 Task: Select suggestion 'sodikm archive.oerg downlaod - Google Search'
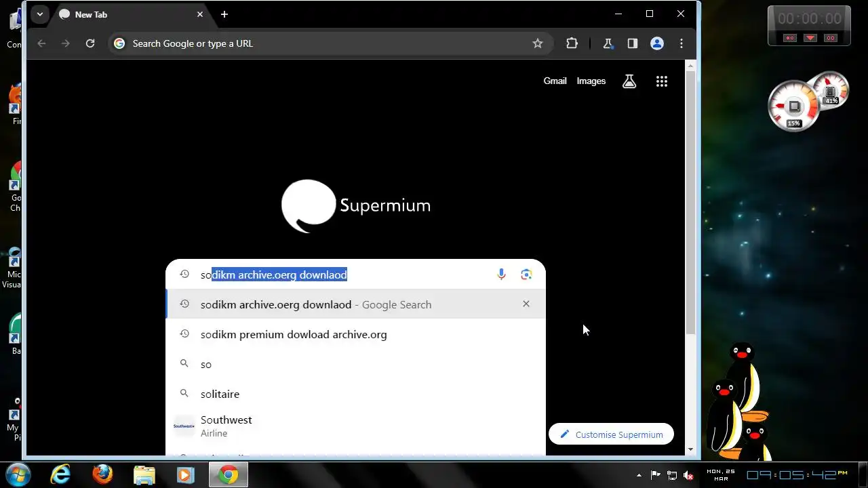pos(355,304)
